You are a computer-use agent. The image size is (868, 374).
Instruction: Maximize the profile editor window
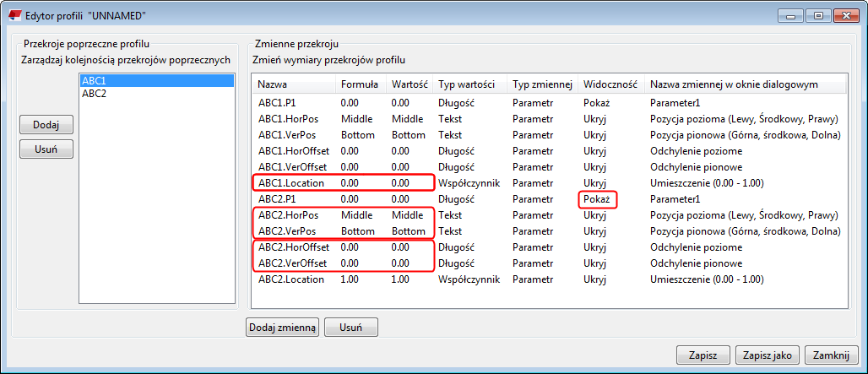(x=818, y=14)
